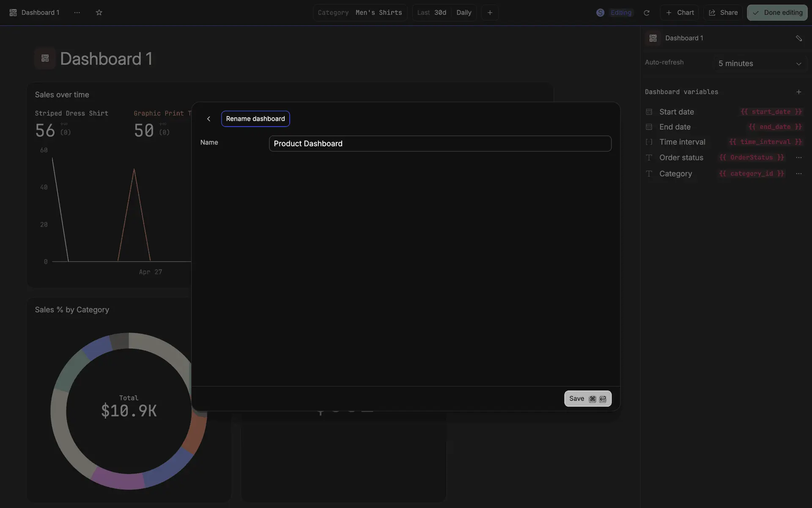Select the Start date variable
Screen dimensions: 812x508
(x=676, y=112)
